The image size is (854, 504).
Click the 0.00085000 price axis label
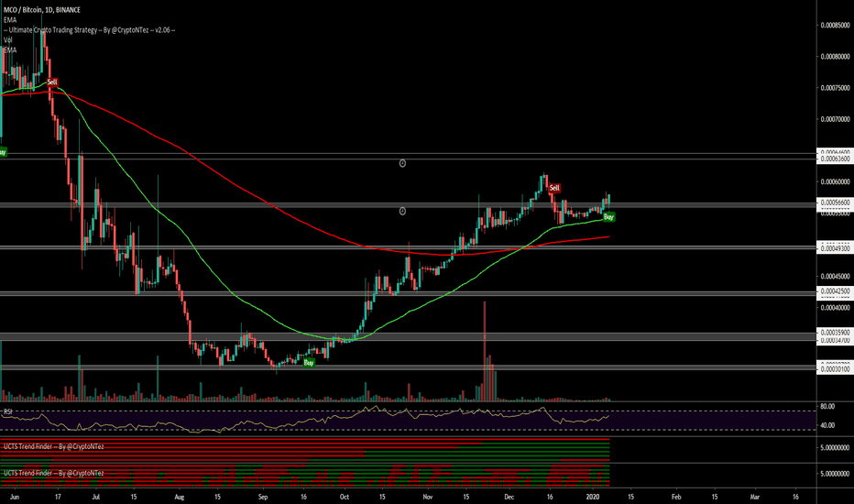[x=835, y=25]
